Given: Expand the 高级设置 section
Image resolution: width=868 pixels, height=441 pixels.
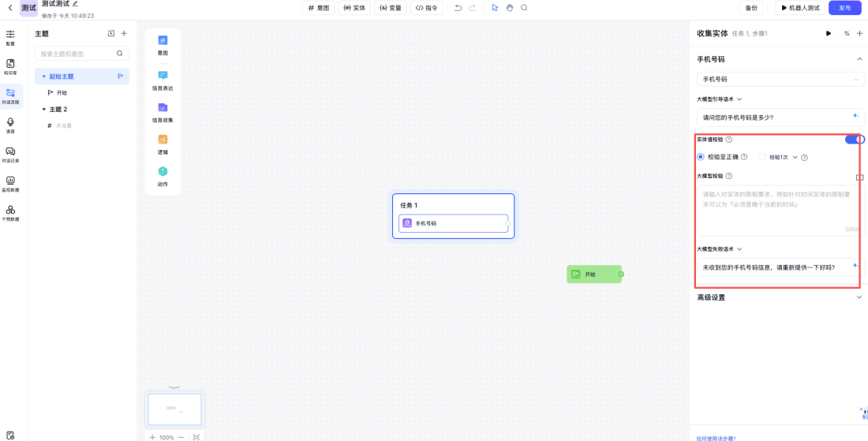Looking at the screenshot, I should click(x=859, y=297).
